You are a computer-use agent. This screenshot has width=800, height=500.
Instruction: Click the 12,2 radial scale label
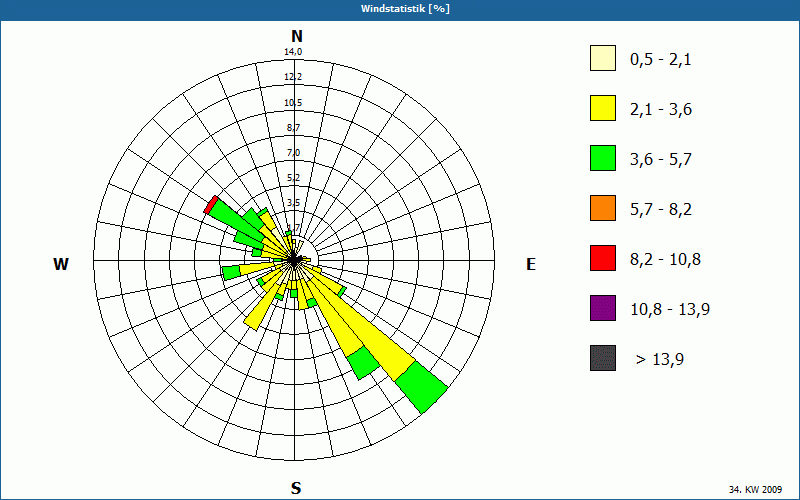(x=293, y=77)
